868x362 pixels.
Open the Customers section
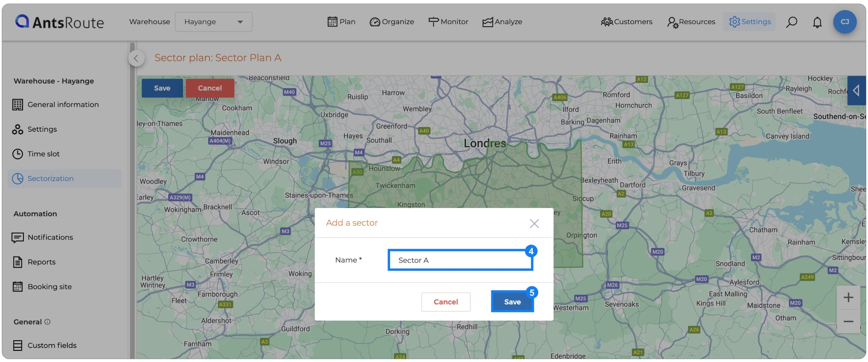[627, 22]
